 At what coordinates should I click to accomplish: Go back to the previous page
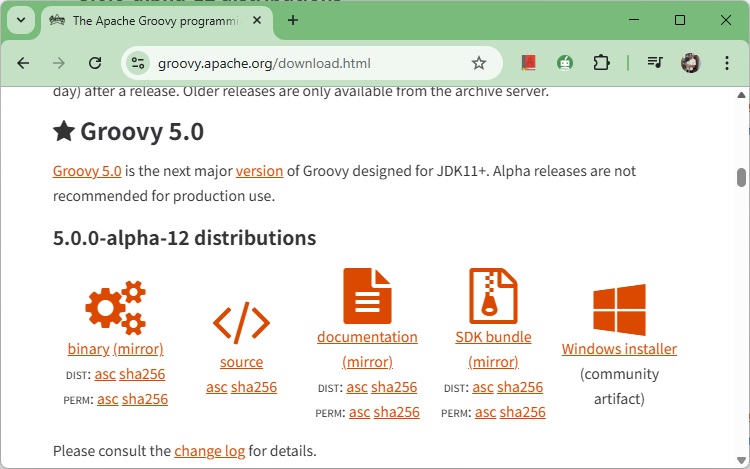coord(23,63)
